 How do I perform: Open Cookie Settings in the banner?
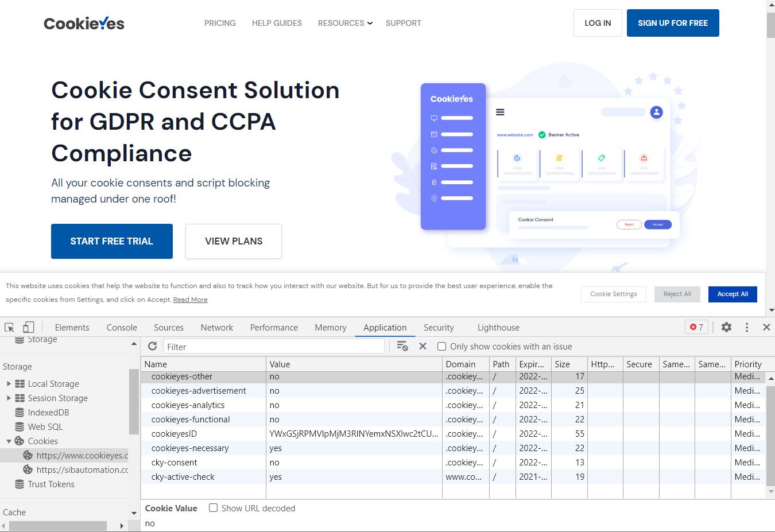pos(614,294)
